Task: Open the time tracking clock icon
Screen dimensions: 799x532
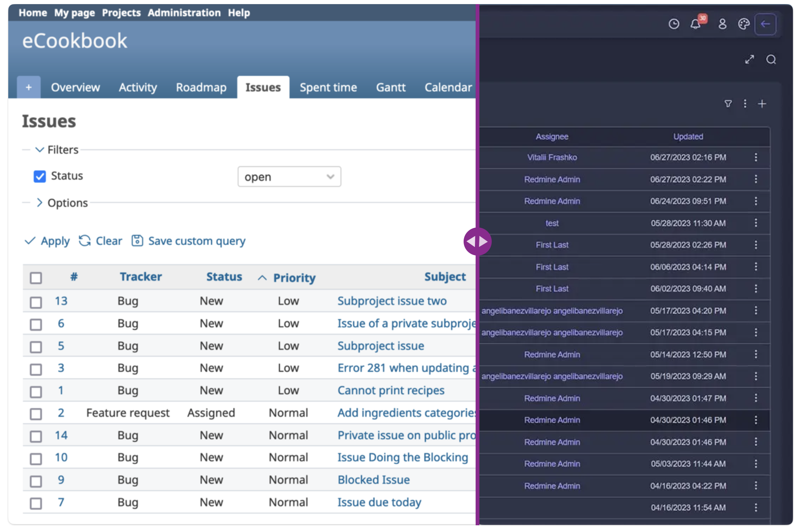Action: click(x=673, y=24)
